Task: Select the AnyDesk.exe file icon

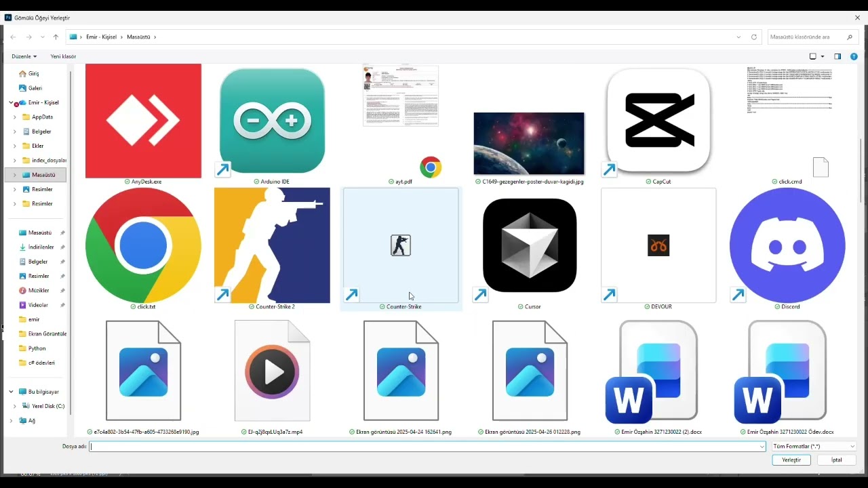Action: point(143,121)
